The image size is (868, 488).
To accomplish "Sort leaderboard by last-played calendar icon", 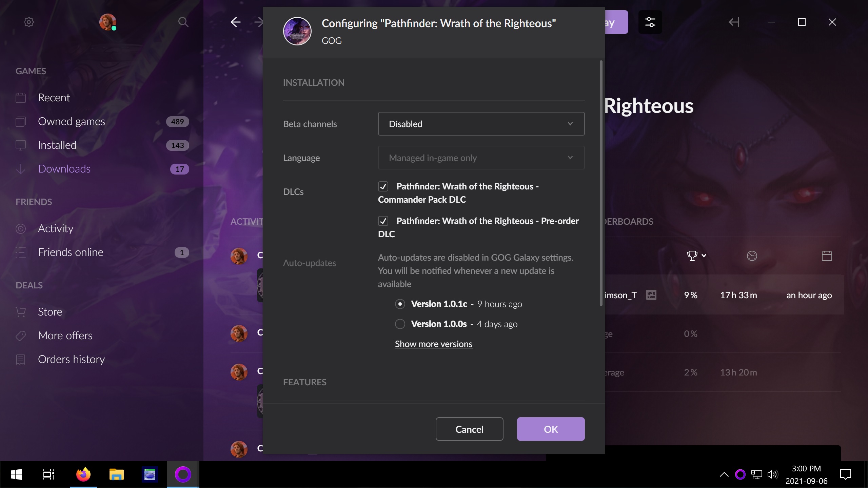I will 827,256.
